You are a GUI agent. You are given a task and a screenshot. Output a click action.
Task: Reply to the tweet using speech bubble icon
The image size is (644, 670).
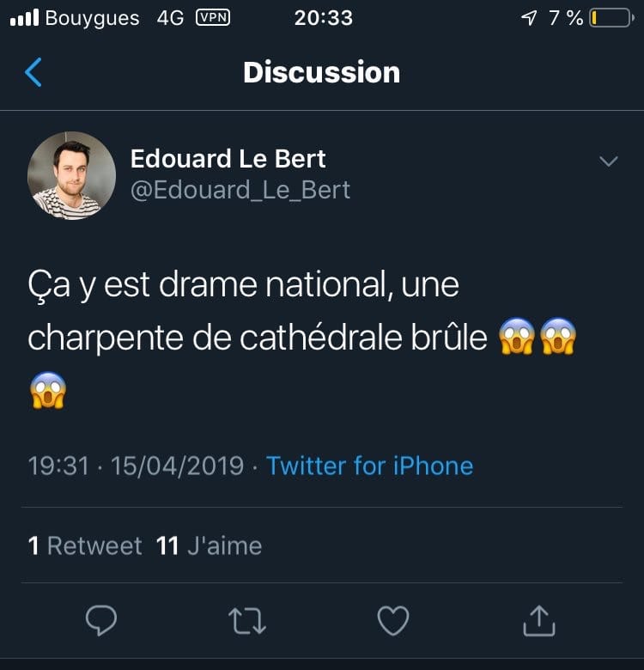101,620
